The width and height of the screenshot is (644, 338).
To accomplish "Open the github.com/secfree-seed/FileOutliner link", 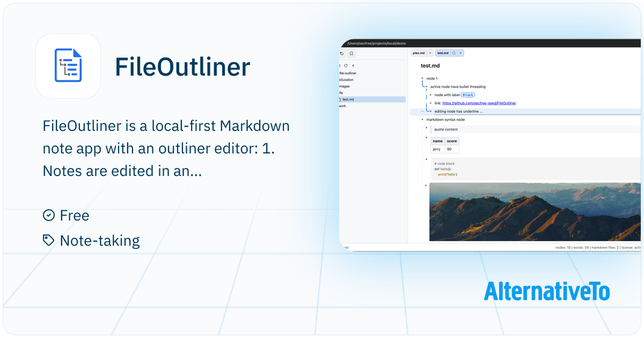I will click(x=479, y=103).
